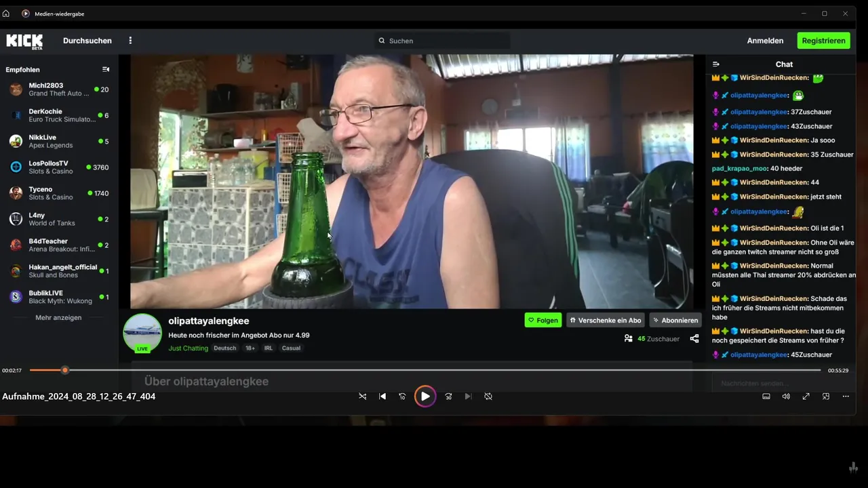Click chat message 'jetzt steht'

coord(826,197)
